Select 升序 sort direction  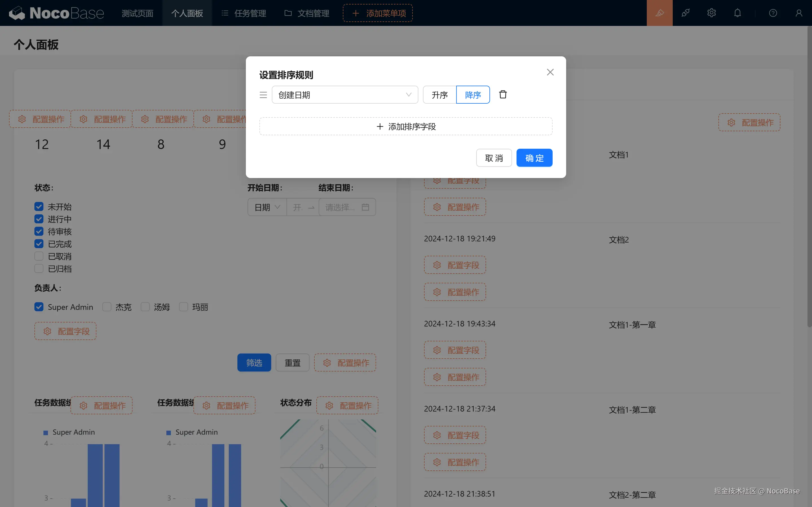pos(440,95)
